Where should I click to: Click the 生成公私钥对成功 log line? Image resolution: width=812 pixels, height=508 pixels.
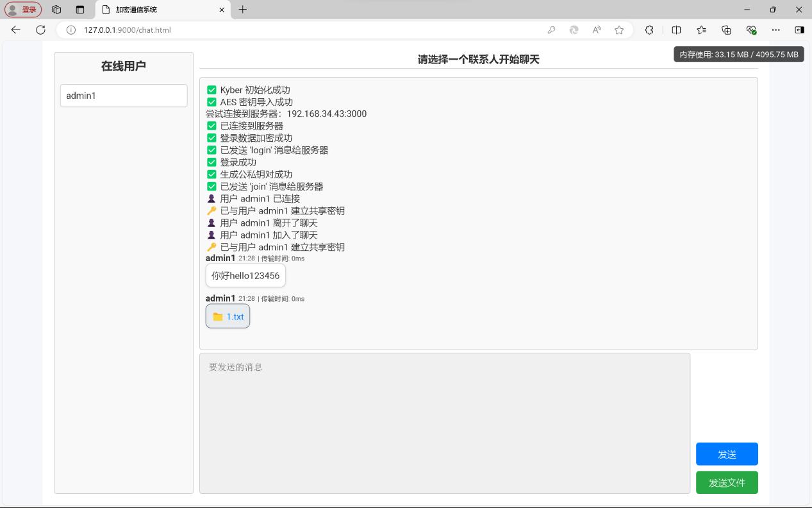249,174
